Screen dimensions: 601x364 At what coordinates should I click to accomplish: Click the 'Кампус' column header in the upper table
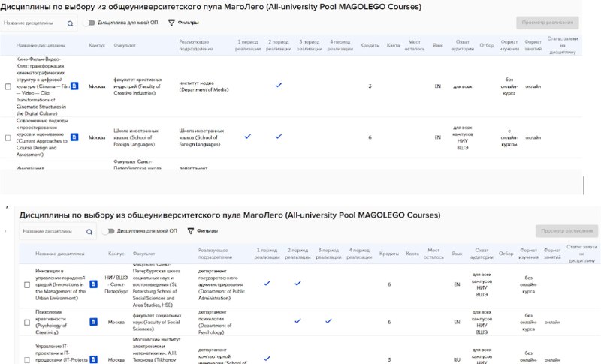tap(97, 45)
